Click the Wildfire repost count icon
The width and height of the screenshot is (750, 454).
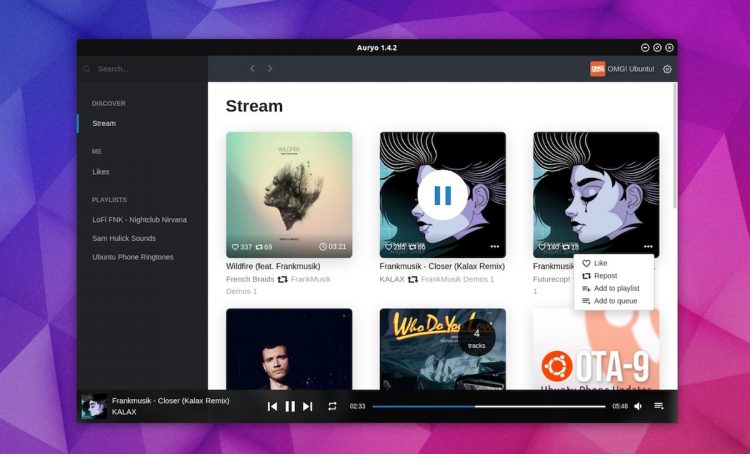[x=259, y=247]
